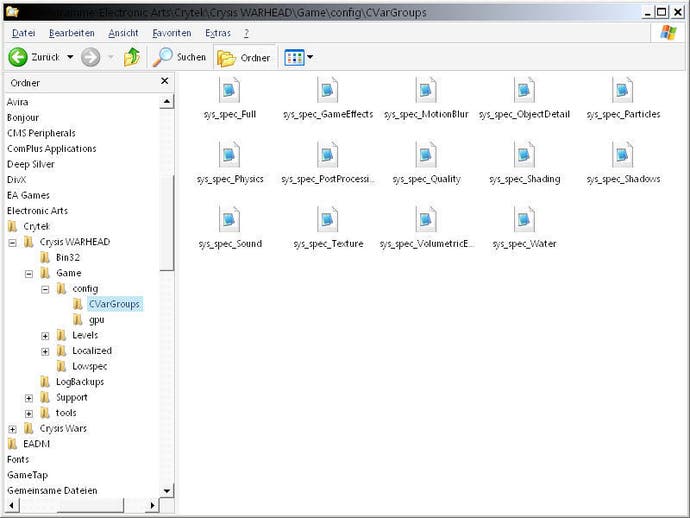Viewport: 690px width, 518px height.
Task: Select the Bin32 folder in tree
Action: 68,257
